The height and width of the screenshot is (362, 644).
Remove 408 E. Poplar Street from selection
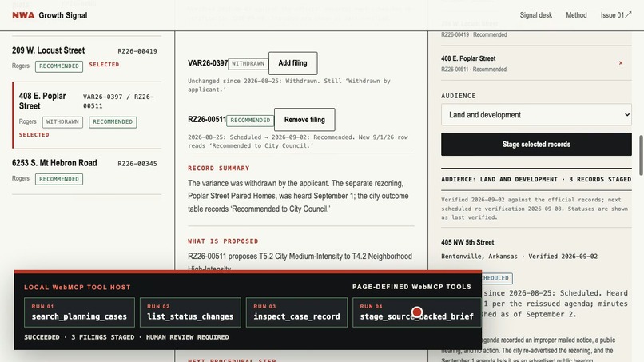point(621,63)
